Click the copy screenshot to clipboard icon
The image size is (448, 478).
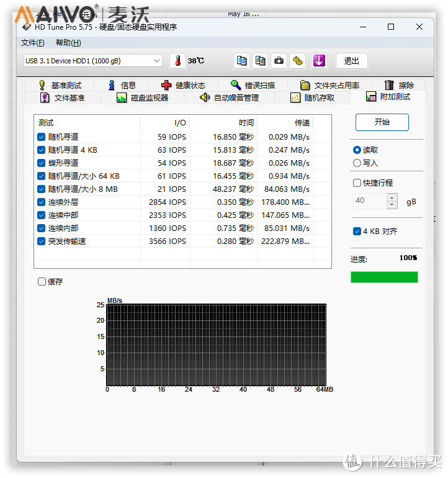tap(260, 61)
